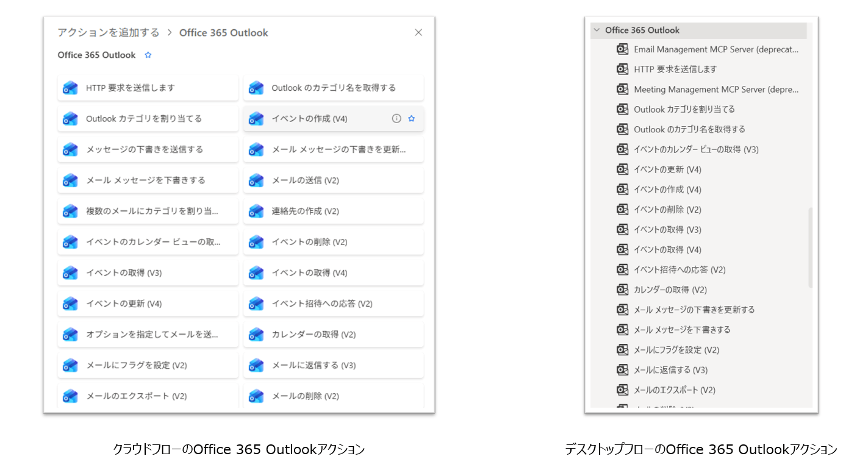The image size is (868, 470).
Task: Go back via アクションを追加する breadcrumb
Action: [109, 32]
